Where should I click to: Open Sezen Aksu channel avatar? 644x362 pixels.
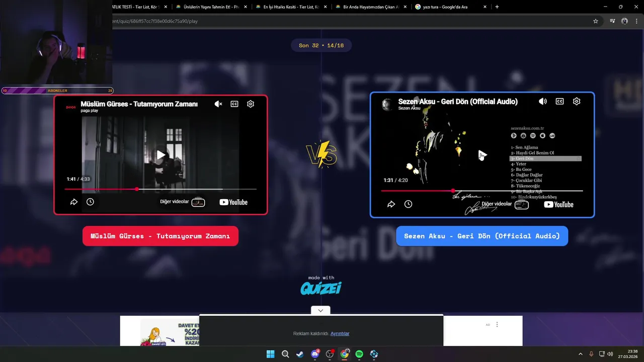pyautogui.click(x=387, y=104)
